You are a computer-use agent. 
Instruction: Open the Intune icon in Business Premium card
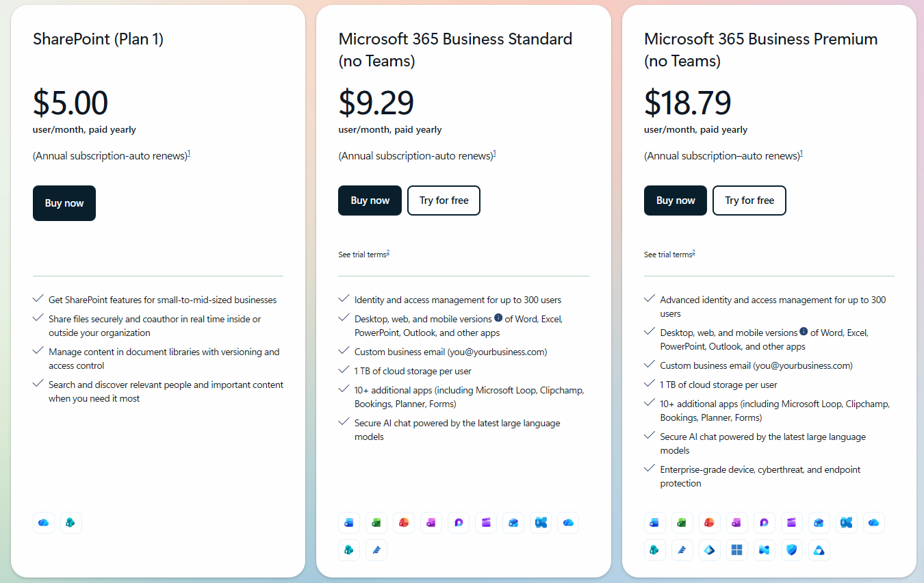764,549
